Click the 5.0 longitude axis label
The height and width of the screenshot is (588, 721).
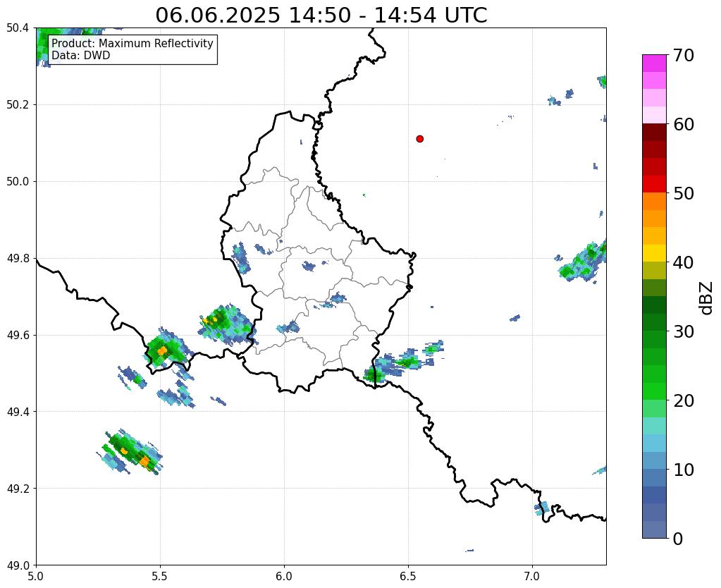[36, 576]
